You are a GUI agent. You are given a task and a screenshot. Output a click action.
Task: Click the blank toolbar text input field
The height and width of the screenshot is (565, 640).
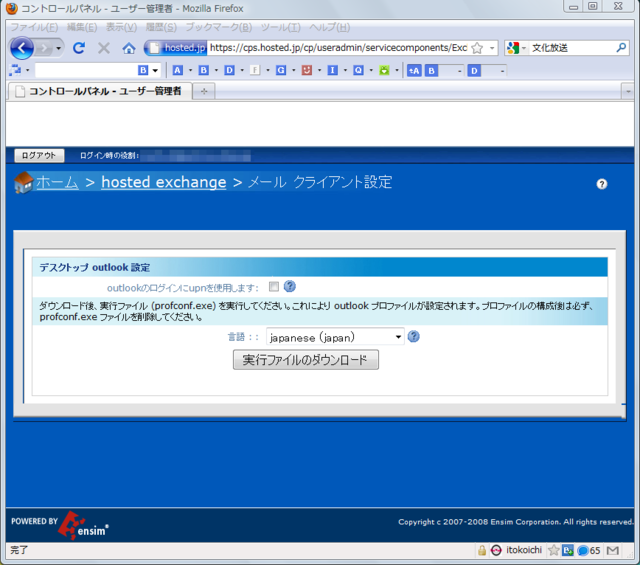pos(86,70)
